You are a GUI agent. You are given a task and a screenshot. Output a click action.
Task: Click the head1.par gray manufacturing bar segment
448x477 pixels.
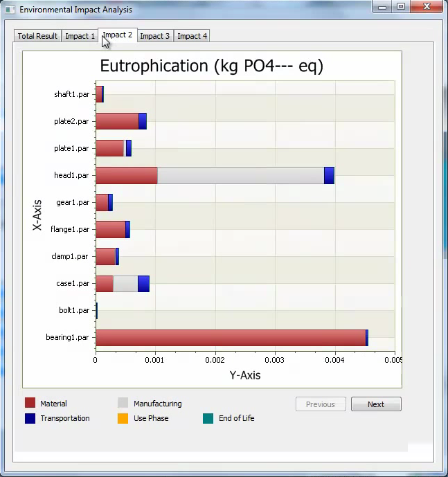pyautogui.click(x=240, y=176)
